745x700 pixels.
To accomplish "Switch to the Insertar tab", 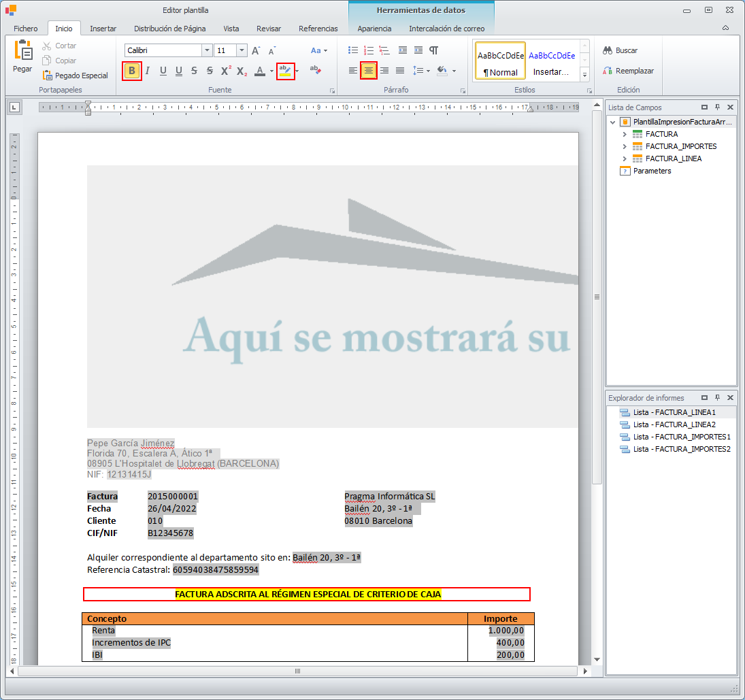I will click(103, 29).
